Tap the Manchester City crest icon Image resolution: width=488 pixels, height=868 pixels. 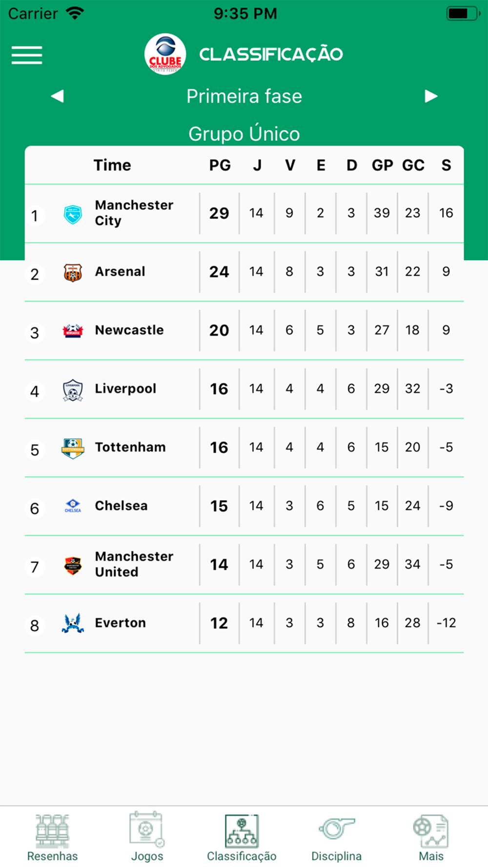73,214
